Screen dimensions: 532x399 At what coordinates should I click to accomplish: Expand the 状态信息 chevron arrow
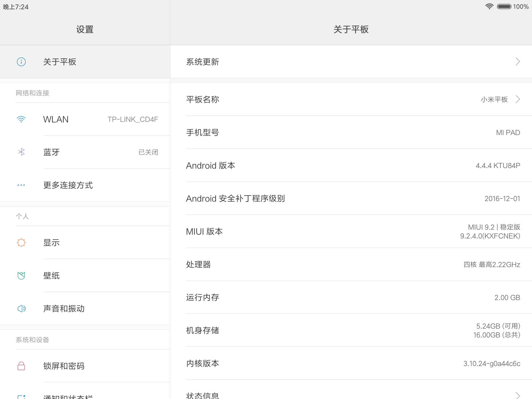coord(518,396)
